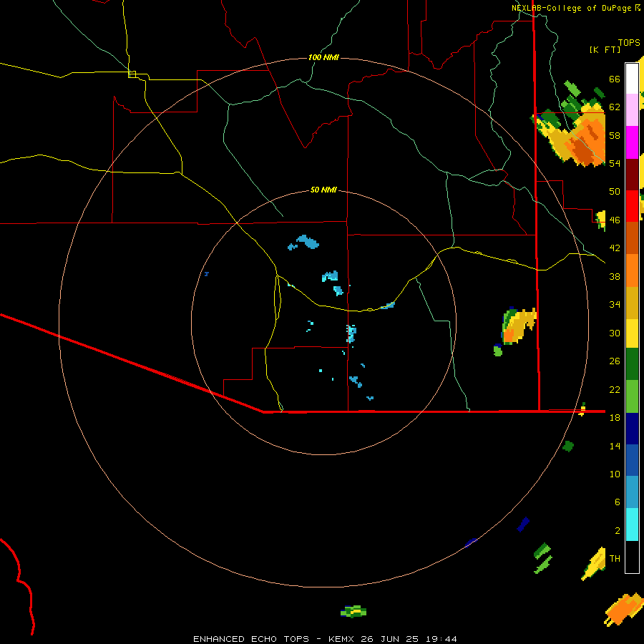Image resolution: width=644 pixels, height=644 pixels.
Task: Click the 'NEXLAB-College of DuPage' header text
Action: tap(571, 8)
